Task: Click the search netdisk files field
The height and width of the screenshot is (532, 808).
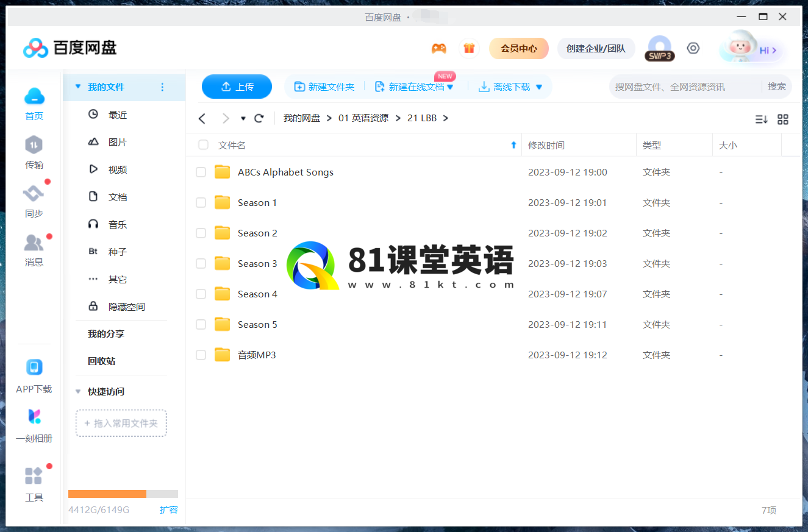Action: tap(684, 87)
